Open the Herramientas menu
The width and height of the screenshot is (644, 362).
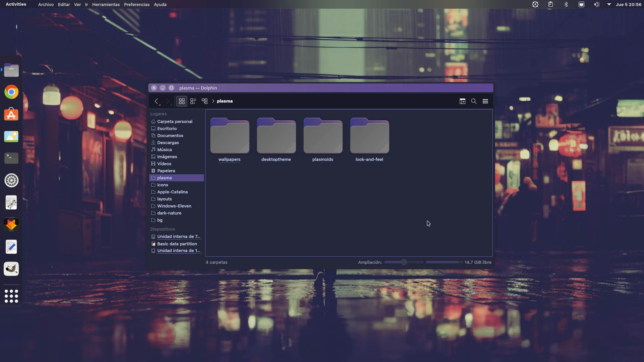tap(106, 4)
